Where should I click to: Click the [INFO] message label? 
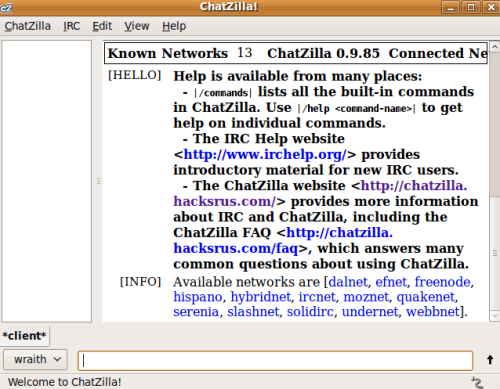(140, 282)
